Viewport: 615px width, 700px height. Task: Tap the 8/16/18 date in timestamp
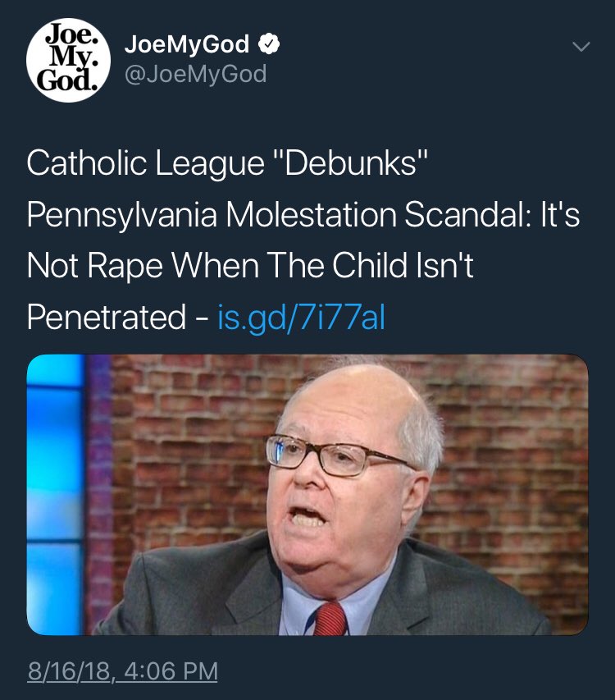(69, 671)
